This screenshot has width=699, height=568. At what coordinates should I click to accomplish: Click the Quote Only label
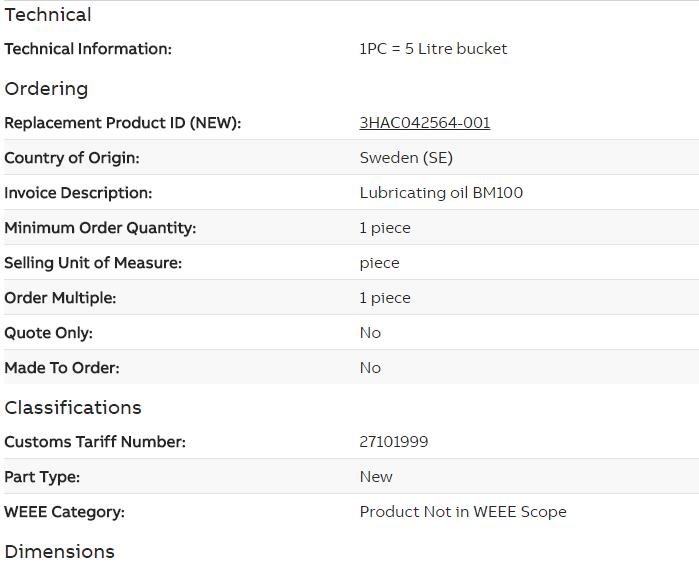pyautogui.click(x=48, y=333)
